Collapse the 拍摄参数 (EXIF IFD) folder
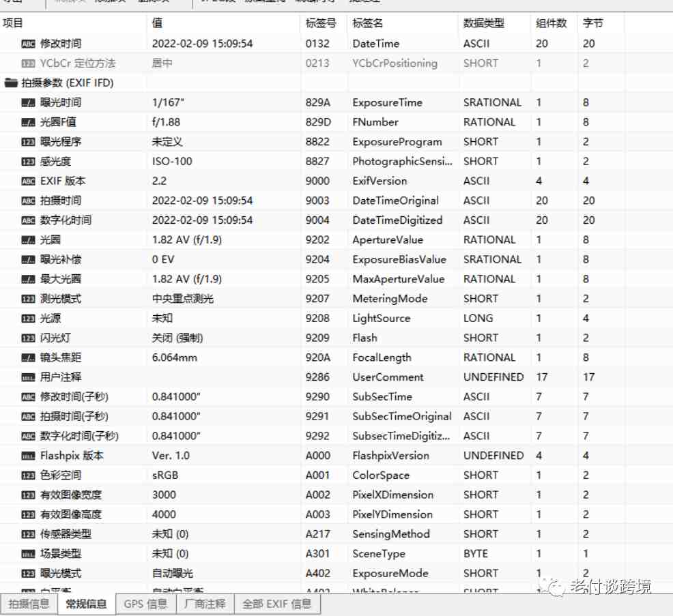673x616 pixels. point(11,83)
